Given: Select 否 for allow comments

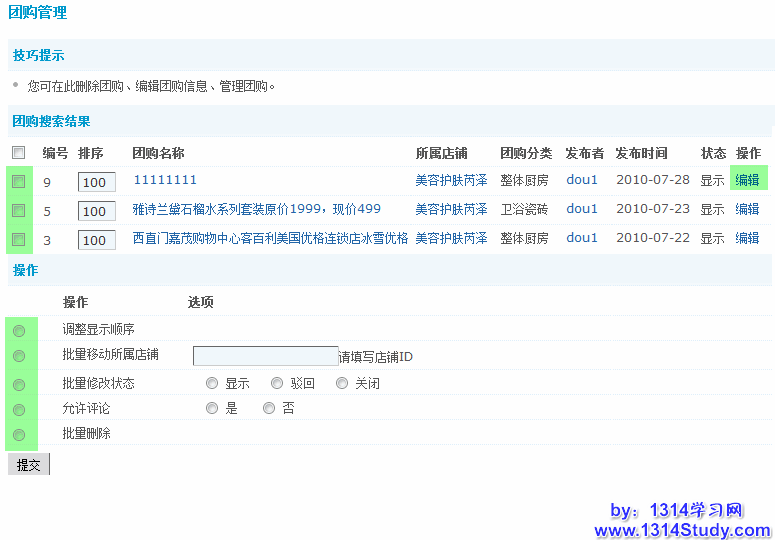Looking at the screenshot, I should (268, 408).
